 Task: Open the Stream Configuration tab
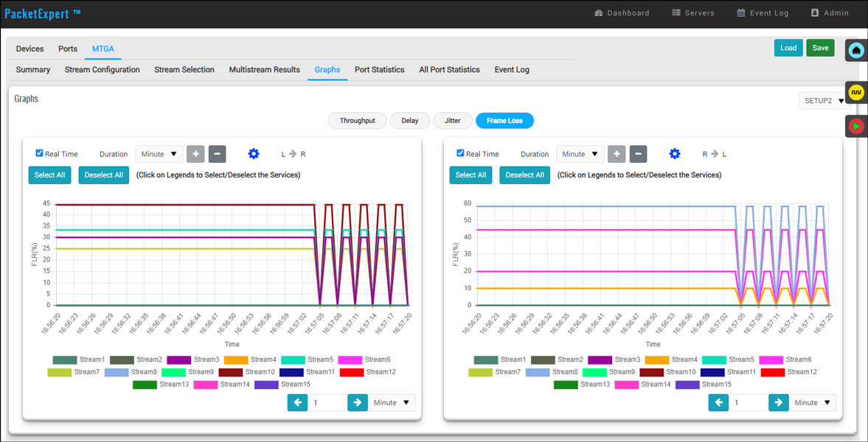tap(102, 70)
